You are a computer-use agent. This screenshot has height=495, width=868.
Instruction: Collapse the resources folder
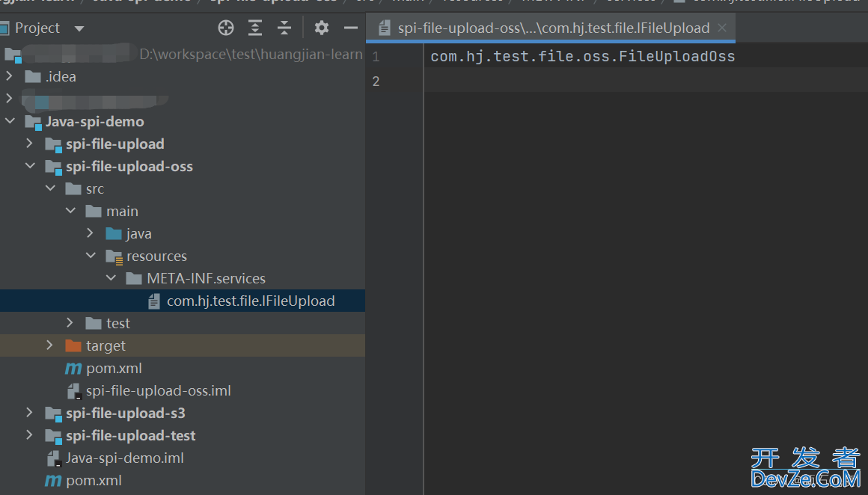click(91, 256)
